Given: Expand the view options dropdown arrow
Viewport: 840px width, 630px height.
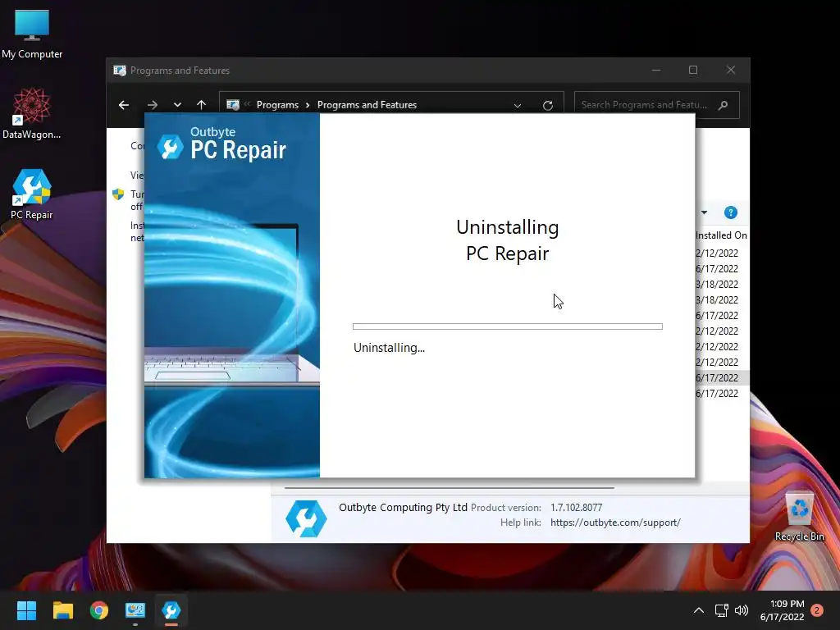Looking at the screenshot, I should point(704,212).
